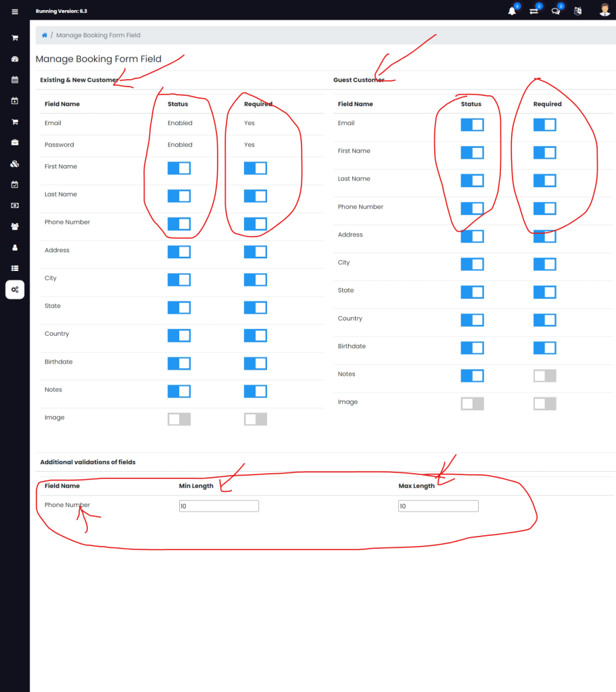Toggle State Required for Guest Customer

[x=544, y=292]
